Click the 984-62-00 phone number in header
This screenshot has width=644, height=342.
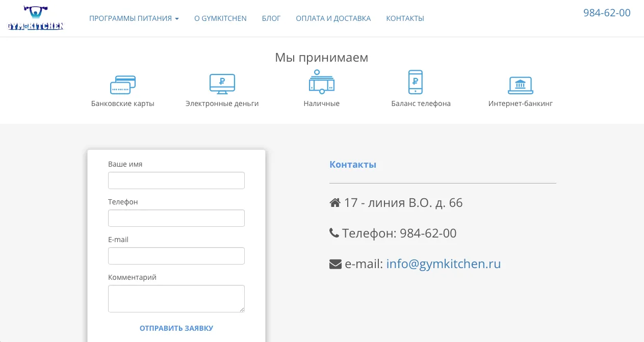607,13
